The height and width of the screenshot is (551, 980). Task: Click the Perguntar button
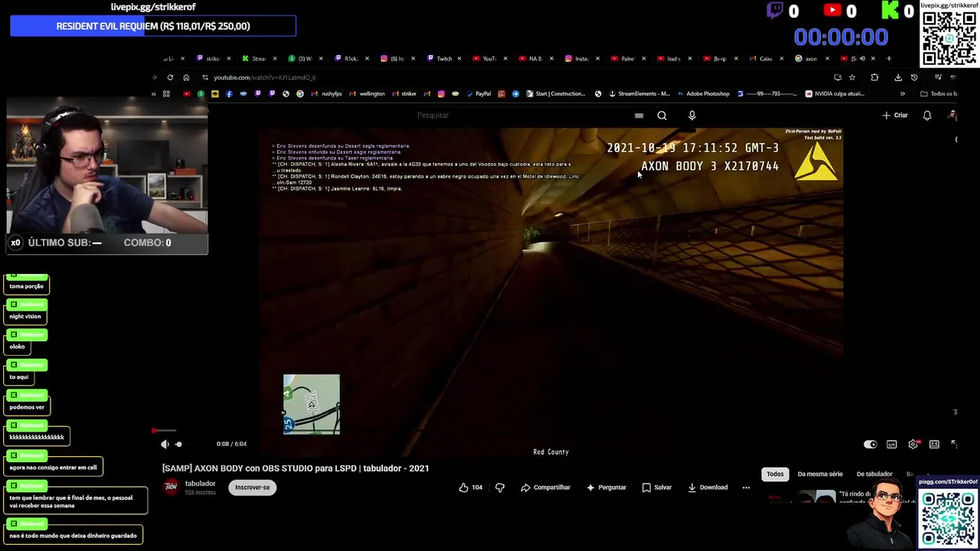606,487
